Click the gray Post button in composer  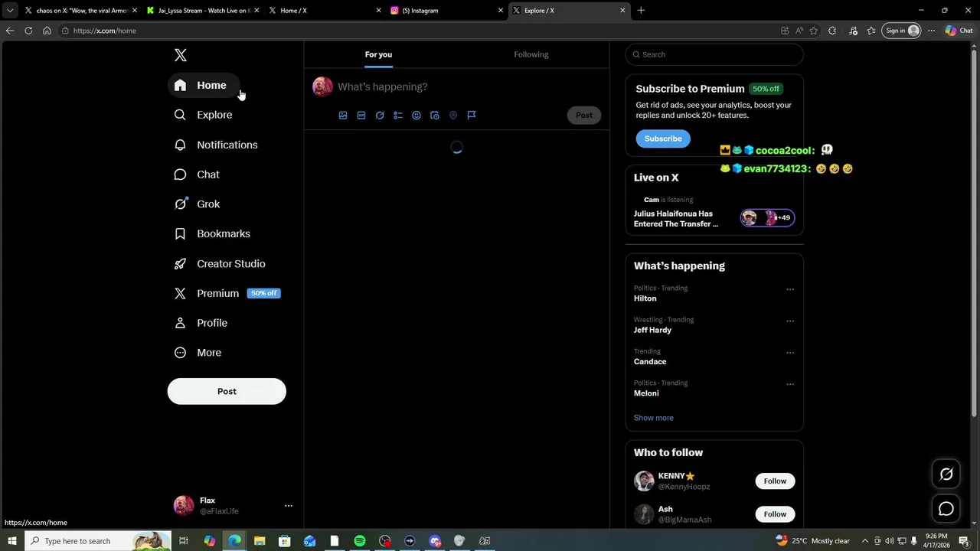click(x=584, y=116)
